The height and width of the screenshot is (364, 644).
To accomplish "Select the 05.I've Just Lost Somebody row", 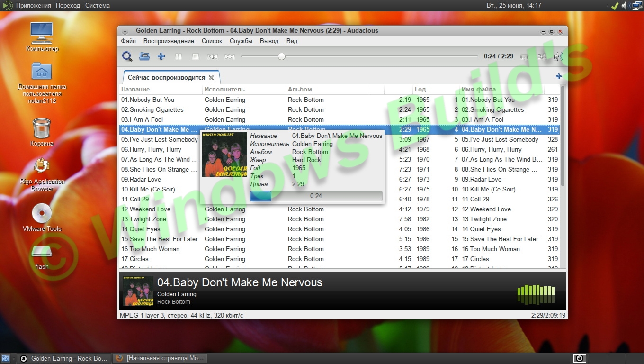I will click(x=340, y=139).
